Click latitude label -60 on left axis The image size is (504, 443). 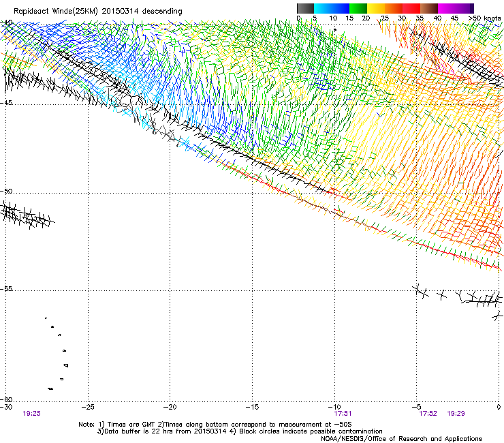(x=6, y=399)
